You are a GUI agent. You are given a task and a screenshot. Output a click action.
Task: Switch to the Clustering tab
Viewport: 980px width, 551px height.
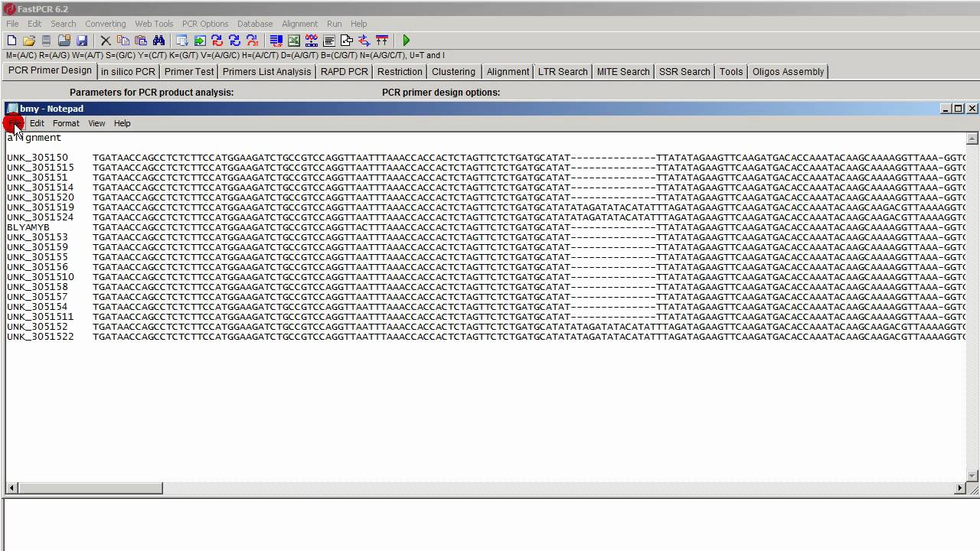[453, 71]
